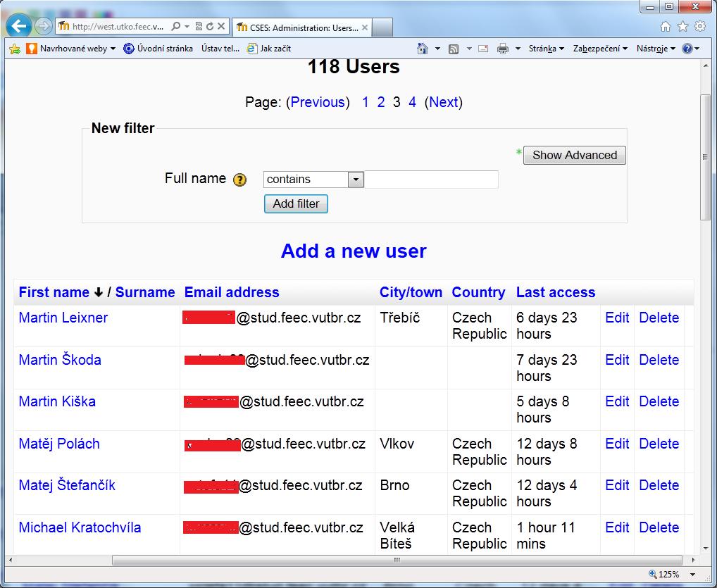Click the horizontal scrollbar thumb

pyautogui.click(x=397, y=560)
